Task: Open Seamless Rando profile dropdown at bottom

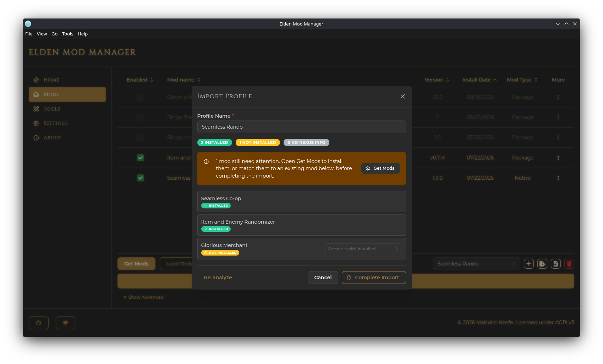Action: click(x=476, y=264)
